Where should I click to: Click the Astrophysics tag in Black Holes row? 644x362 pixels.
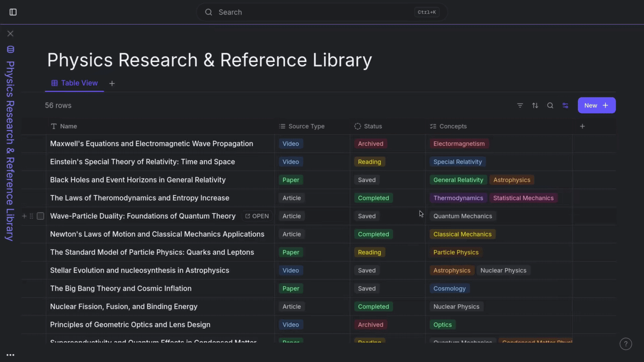coord(512,180)
